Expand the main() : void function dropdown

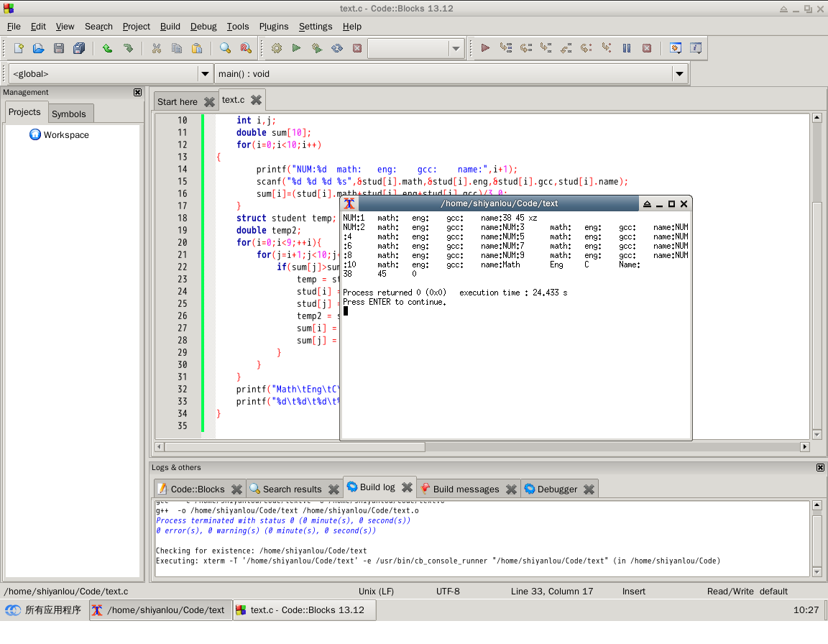pos(679,73)
